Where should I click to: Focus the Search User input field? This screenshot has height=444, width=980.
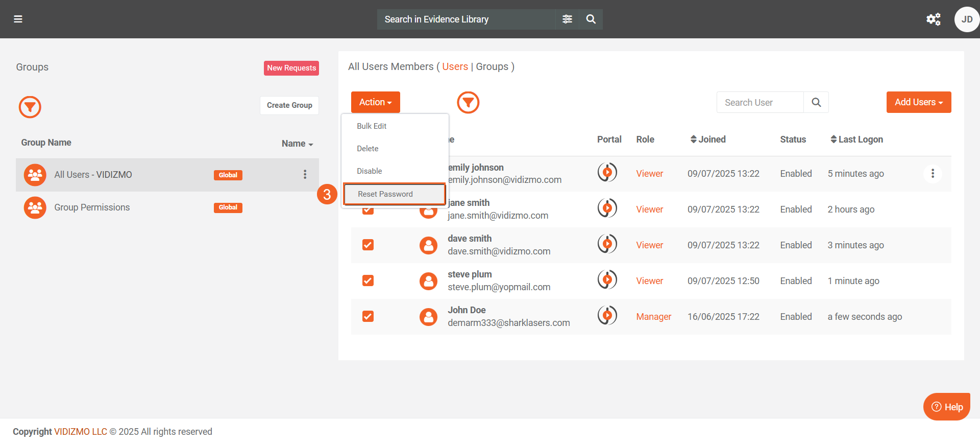tap(759, 103)
